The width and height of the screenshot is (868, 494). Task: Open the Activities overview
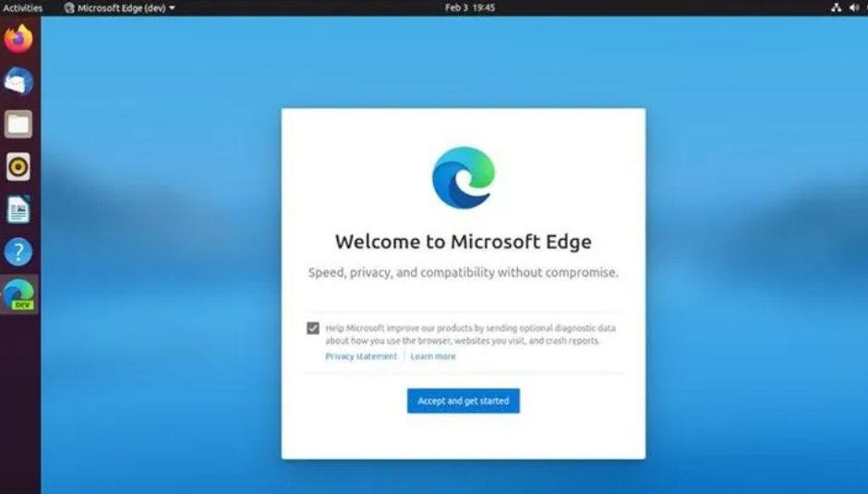[23, 7]
